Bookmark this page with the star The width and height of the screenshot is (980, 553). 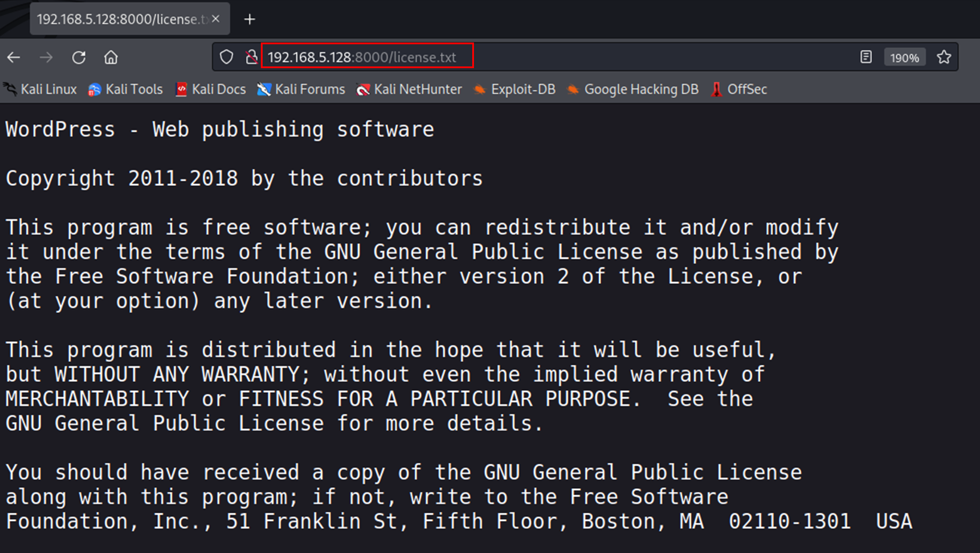click(944, 57)
